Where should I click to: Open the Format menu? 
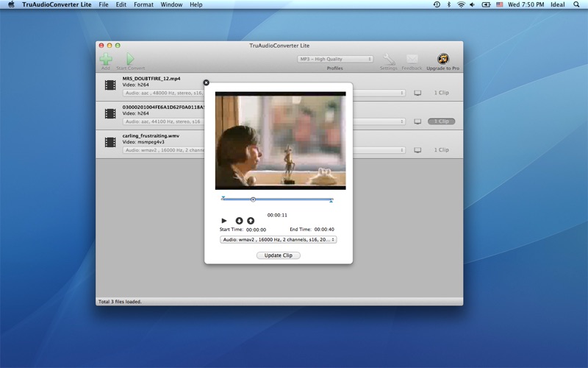(x=143, y=4)
